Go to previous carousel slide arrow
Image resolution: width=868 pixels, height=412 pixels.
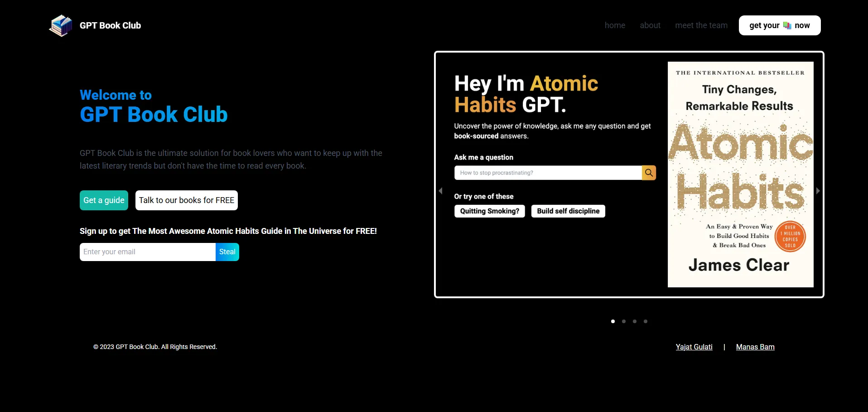click(x=440, y=191)
